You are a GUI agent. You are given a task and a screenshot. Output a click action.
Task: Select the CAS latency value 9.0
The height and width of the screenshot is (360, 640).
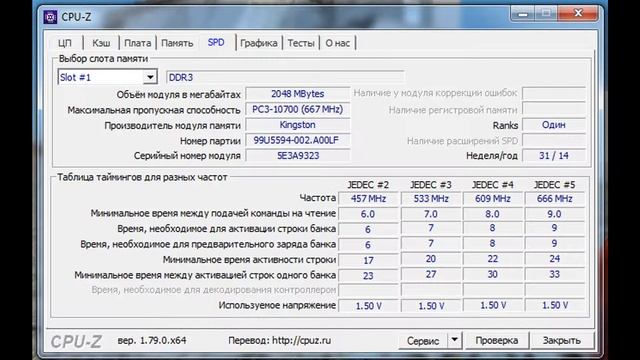pyautogui.click(x=555, y=214)
